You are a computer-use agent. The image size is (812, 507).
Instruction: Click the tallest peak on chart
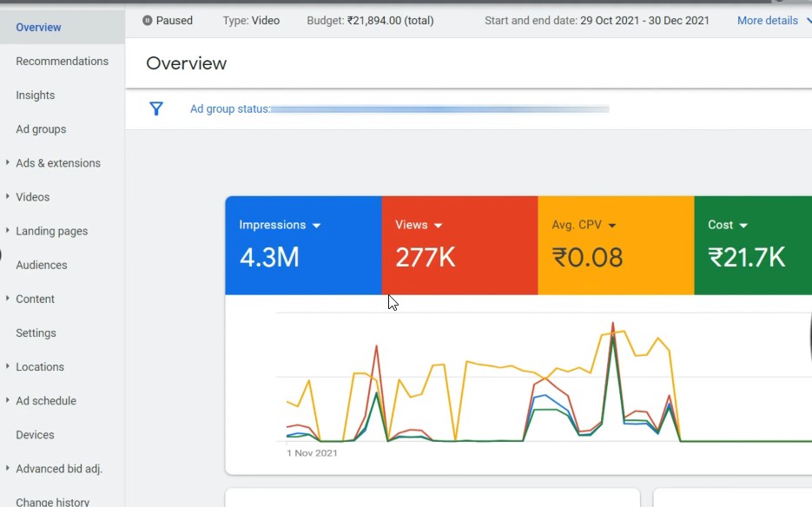612,325
